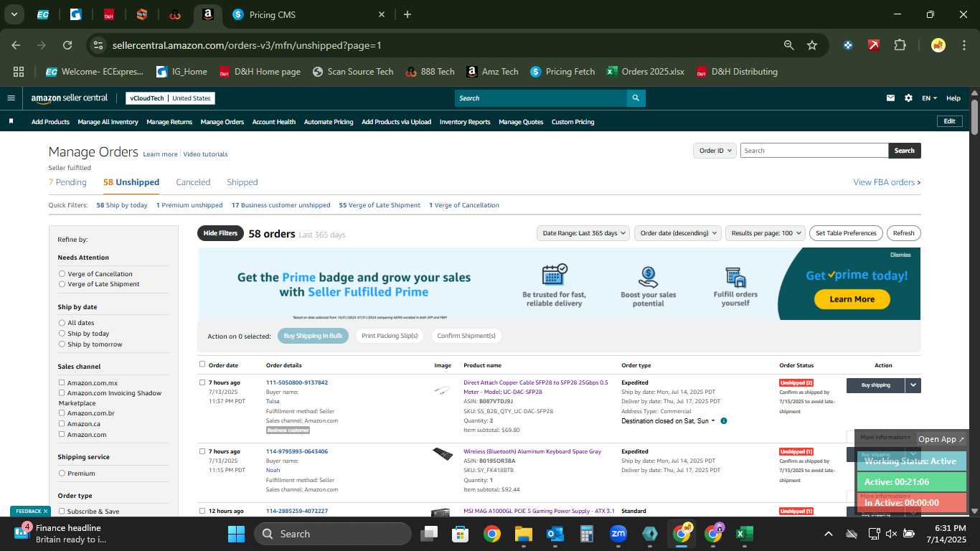This screenshot has height=551, width=980.
Task: Click the order search input field
Action: (x=814, y=151)
